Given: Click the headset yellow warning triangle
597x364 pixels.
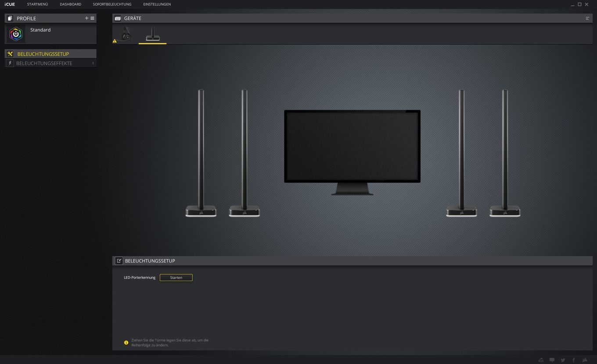Looking at the screenshot, I should 115,41.
